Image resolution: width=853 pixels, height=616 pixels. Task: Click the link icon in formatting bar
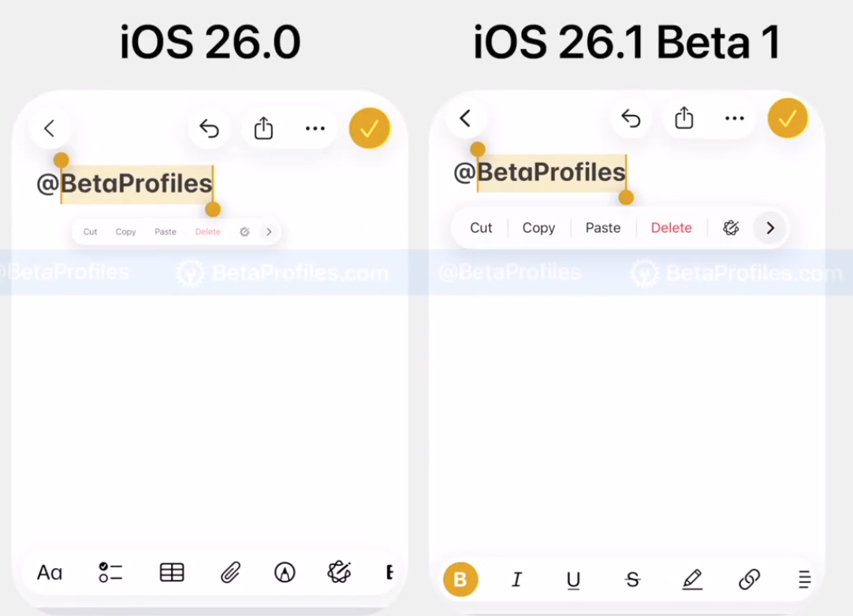[x=749, y=581]
